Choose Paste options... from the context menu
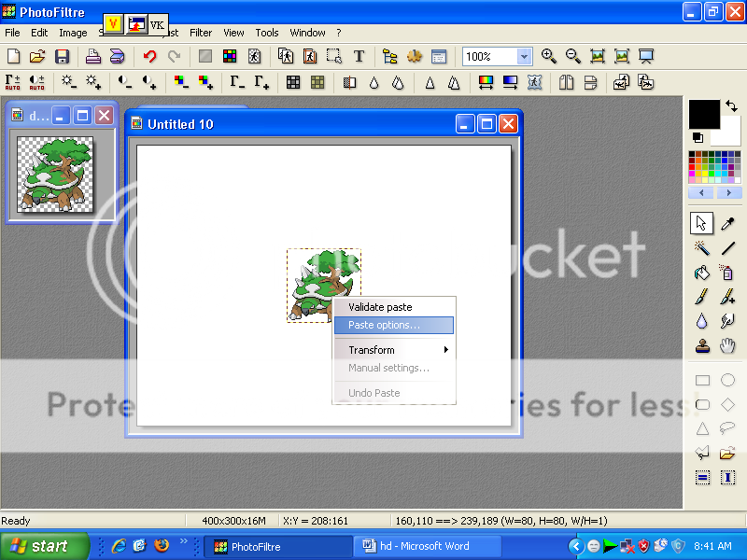This screenshot has width=747, height=560. pos(394,325)
